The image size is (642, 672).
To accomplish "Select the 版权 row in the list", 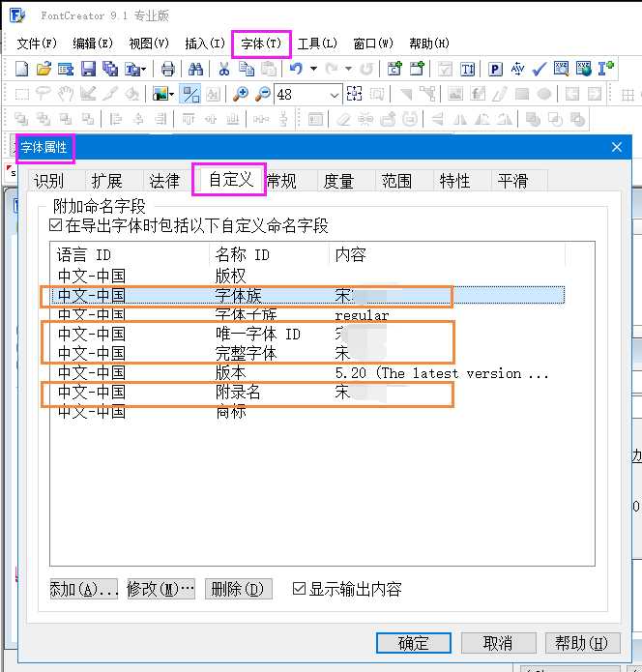I will (307, 276).
